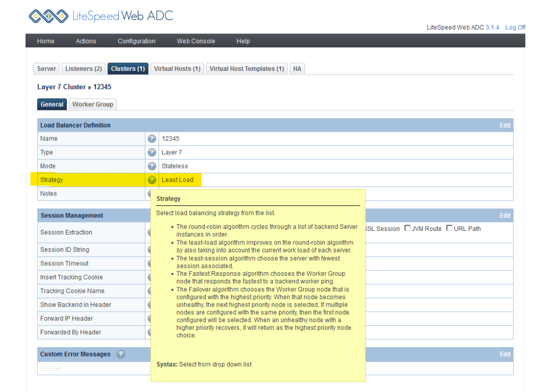Click the Not Set value text
This screenshot has width=534, height=392.
pyautogui.click(x=51, y=369)
